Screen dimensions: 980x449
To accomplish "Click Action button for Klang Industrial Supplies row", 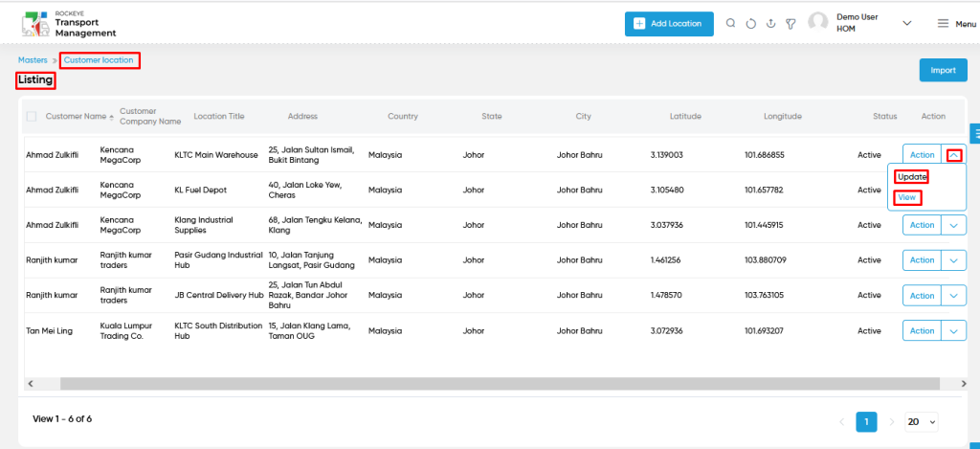I will coord(922,225).
